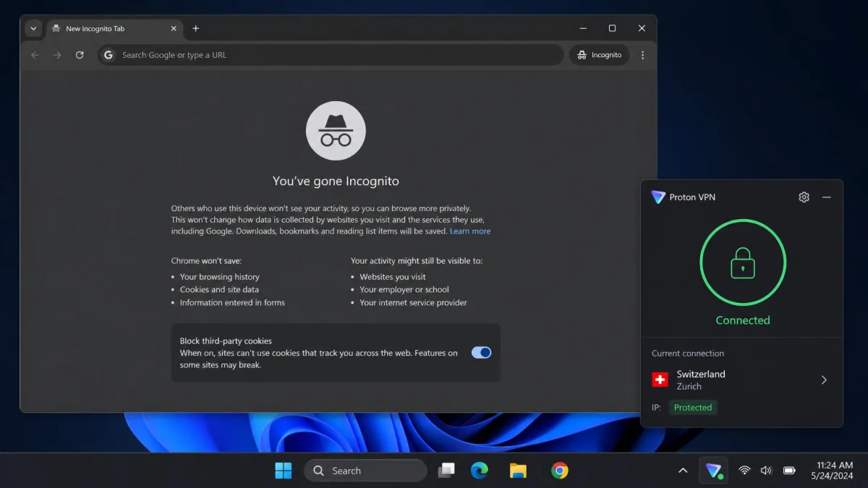This screenshot has height=488, width=868.
Task: Reload the page with the refresh icon
Action: point(80,55)
